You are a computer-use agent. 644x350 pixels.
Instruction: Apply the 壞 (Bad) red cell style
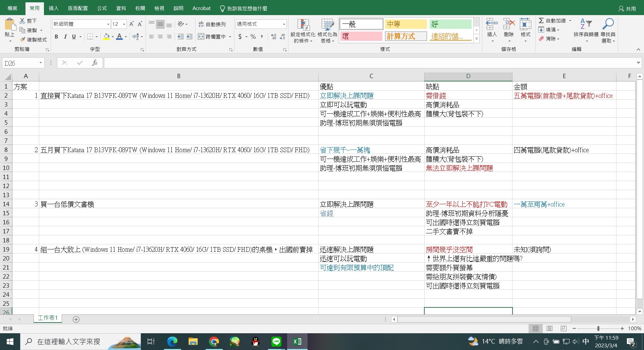[x=361, y=36]
